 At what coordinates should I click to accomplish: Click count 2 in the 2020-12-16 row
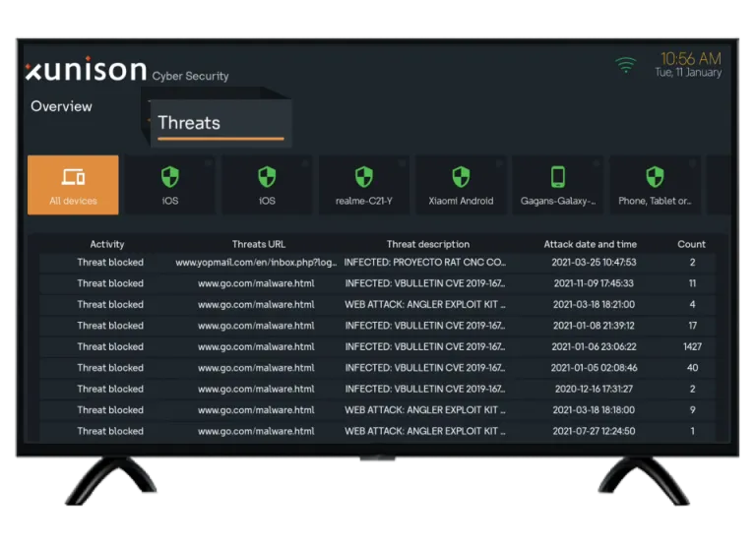[x=692, y=389]
